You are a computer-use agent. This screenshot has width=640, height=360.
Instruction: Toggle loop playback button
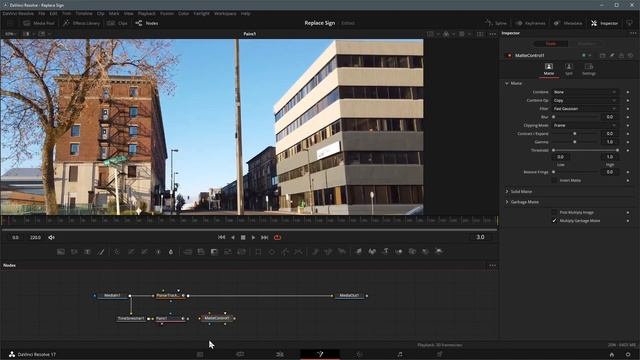278,237
